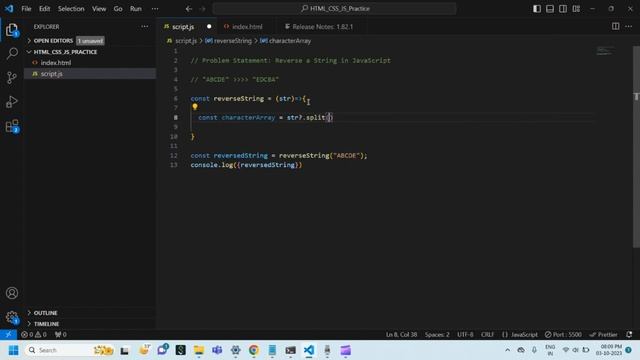Click the CRLF end of line selector

pyautogui.click(x=487, y=334)
